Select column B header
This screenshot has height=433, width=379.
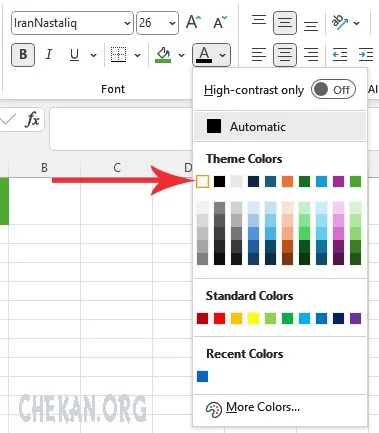[x=44, y=167]
